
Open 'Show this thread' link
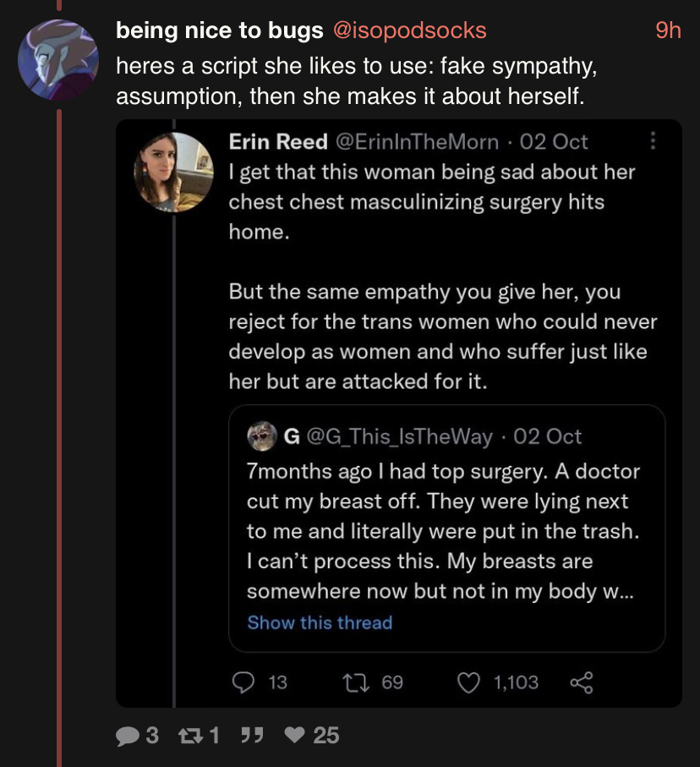pos(320,622)
